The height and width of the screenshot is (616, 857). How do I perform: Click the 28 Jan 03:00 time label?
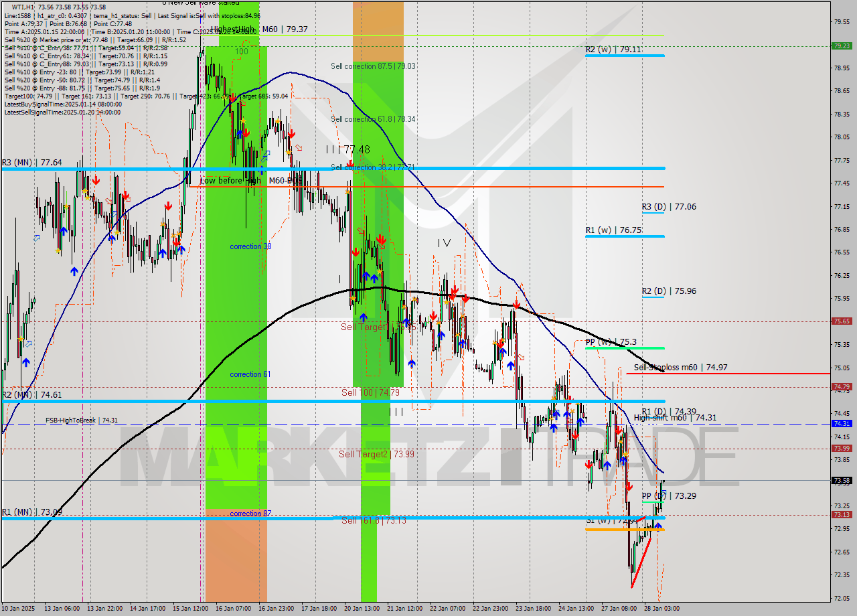[x=661, y=609]
